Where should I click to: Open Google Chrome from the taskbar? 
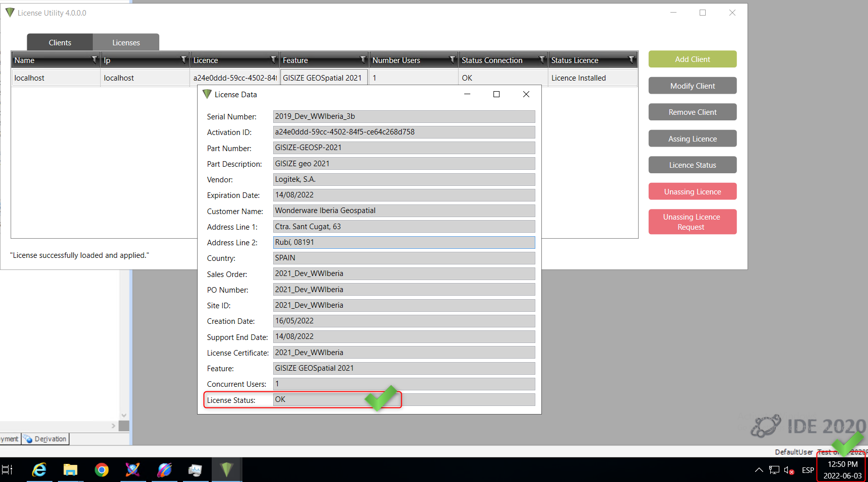click(x=101, y=470)
